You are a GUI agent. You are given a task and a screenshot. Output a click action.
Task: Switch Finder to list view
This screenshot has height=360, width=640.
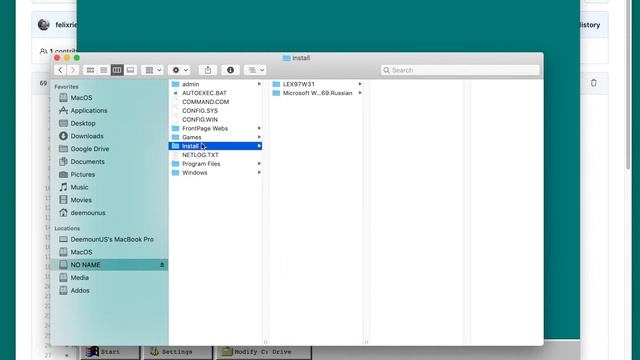tap(104, 70)
